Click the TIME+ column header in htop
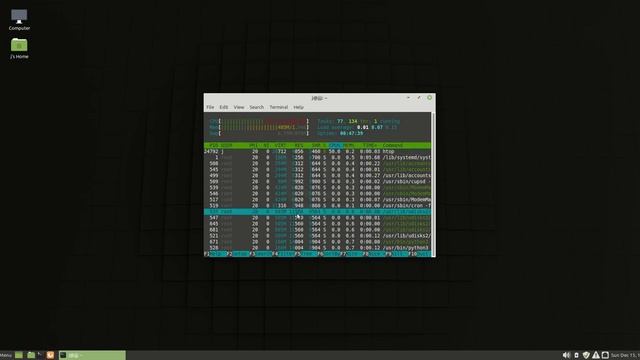This screenshot has height=360, width=640. click(x=370, y=145)
